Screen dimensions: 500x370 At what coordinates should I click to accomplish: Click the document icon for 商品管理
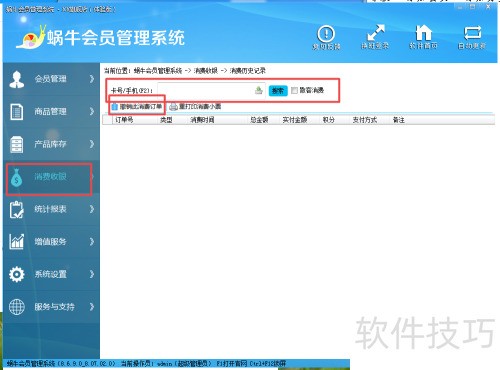click(17, 111)
